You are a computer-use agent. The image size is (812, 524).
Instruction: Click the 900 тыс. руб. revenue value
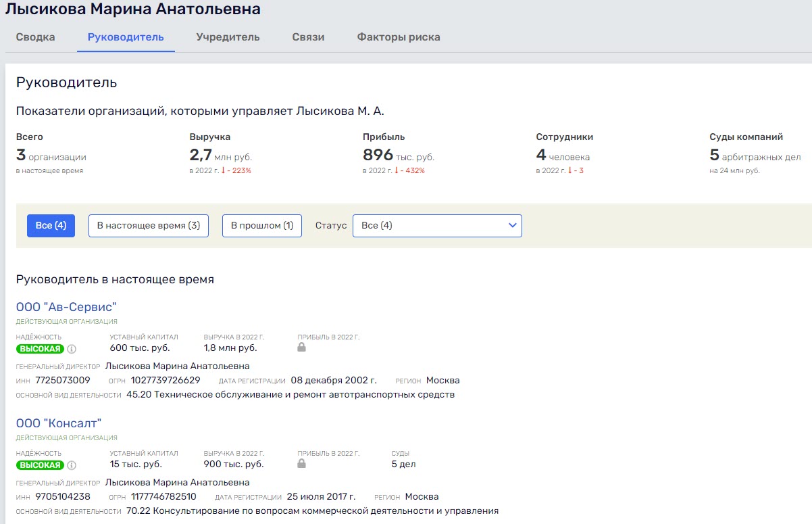tap(234, 465)
